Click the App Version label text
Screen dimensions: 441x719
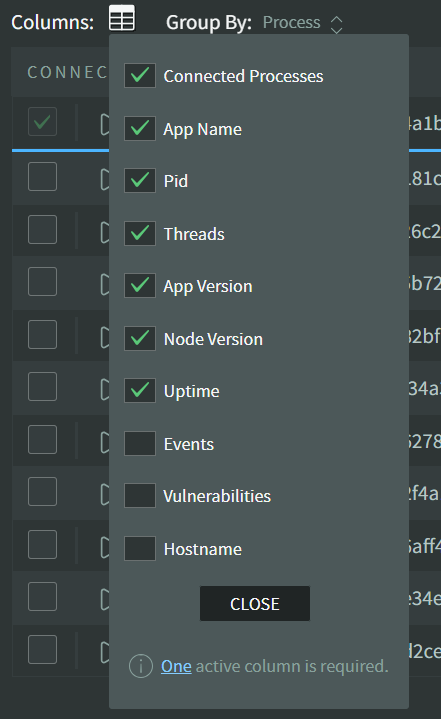pyautogui.click(x=208, y=287)
